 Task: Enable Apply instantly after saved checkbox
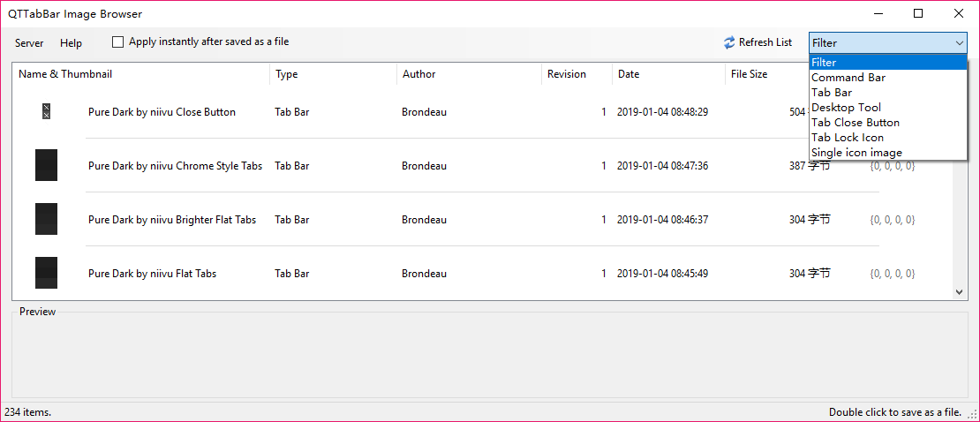coord(117,41)
